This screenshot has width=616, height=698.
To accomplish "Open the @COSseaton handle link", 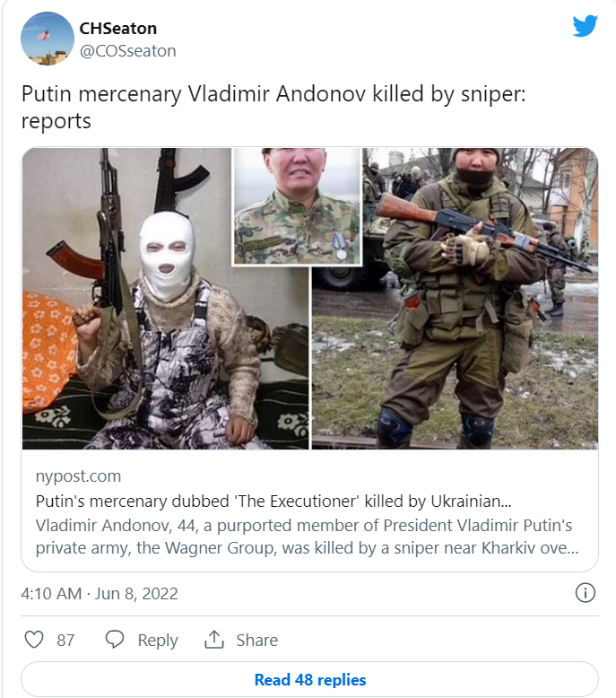I will (x=127, y=51).
